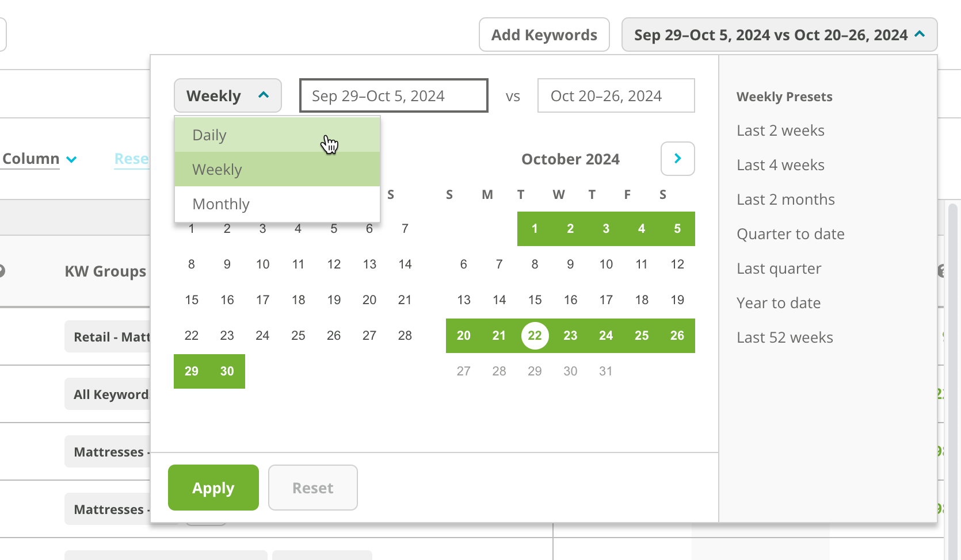The height and width of the screenshot is (560, 961).
Task: Pick the Last 4 weeks preset
Action: tap(780, 165)
